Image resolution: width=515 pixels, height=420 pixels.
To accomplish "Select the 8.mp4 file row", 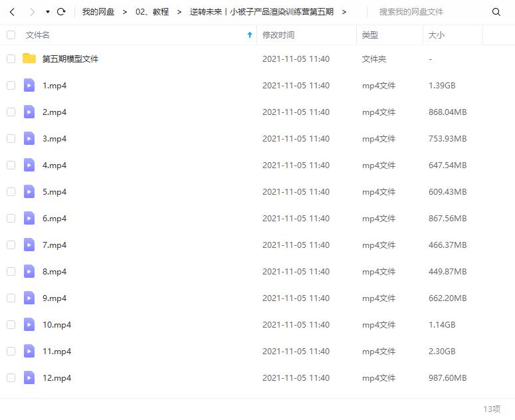I will pos(258,272).
